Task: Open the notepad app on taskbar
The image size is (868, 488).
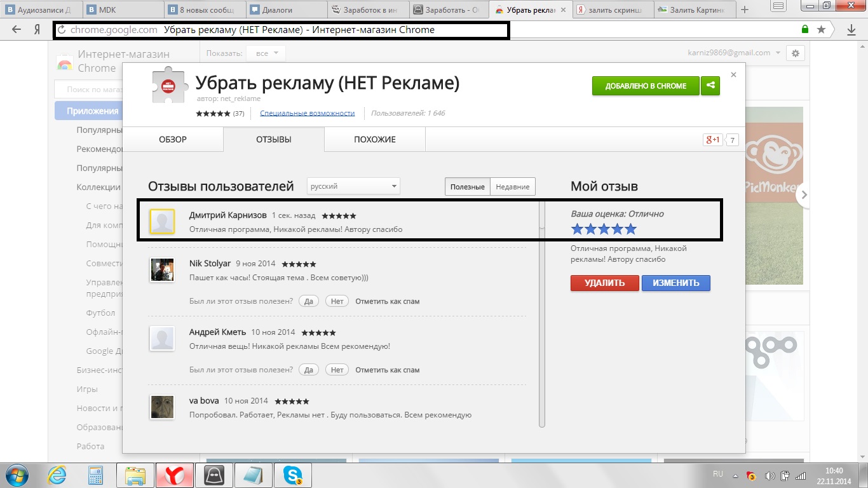Action: point(252,475)
